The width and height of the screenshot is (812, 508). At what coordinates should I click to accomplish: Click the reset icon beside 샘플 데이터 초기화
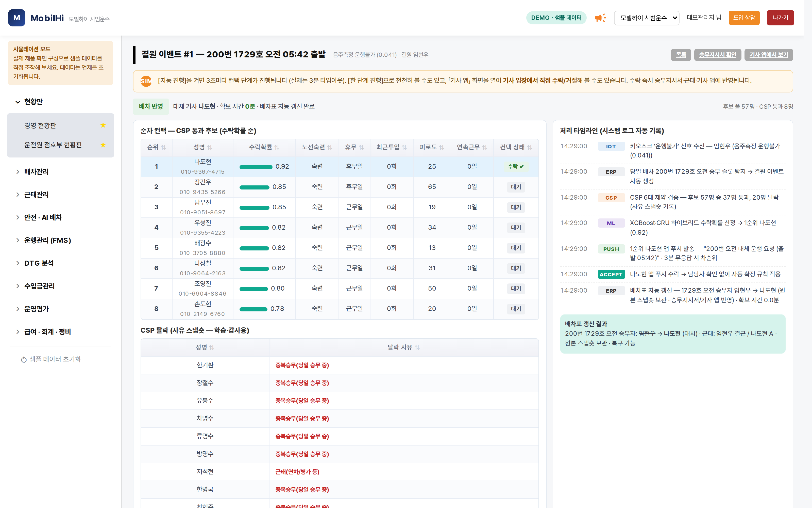coord(24,359)
